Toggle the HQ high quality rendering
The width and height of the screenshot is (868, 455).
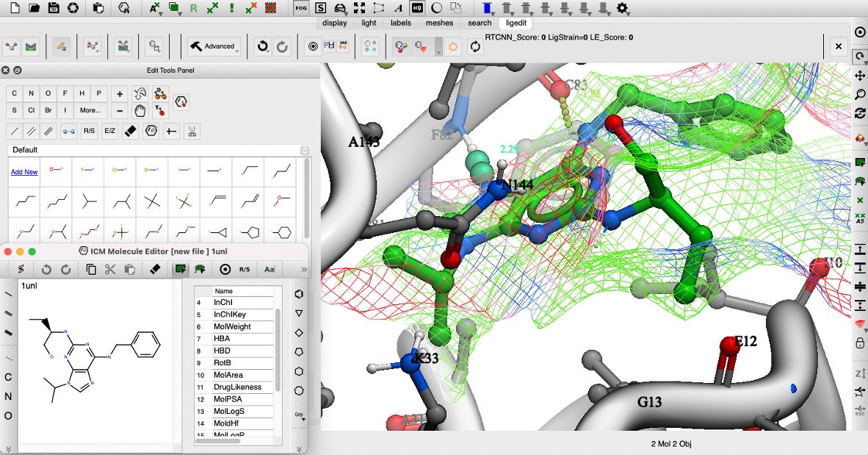click(417, 8)
